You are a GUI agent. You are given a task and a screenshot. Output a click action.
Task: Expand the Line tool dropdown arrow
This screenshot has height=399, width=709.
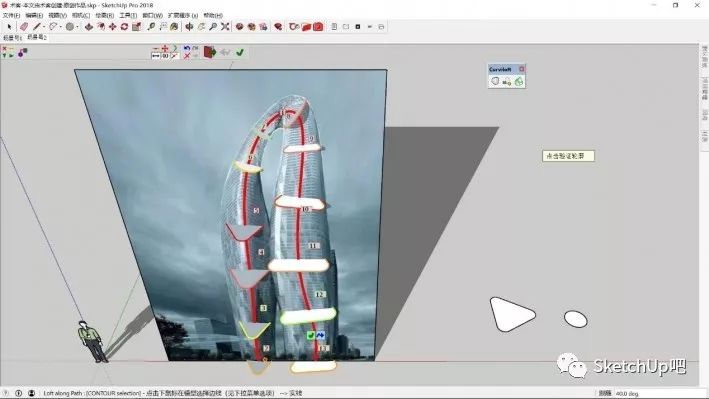[x=44, y=27]
